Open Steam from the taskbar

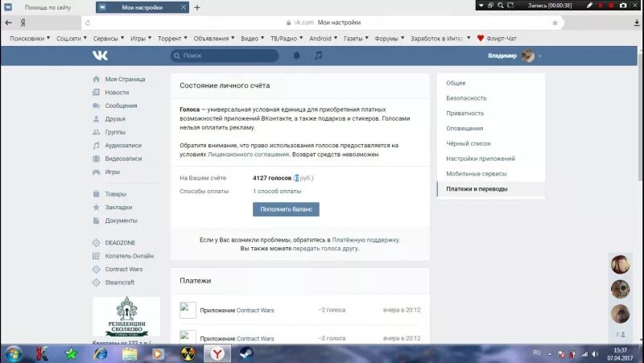click(246, 353)
